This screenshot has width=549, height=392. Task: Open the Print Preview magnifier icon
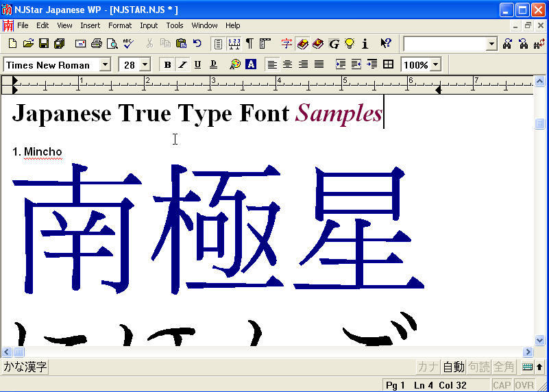(x=112, y=44)
